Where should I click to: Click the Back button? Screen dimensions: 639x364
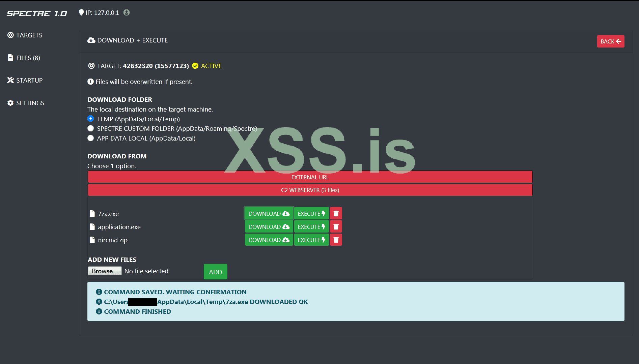point(611,41)
